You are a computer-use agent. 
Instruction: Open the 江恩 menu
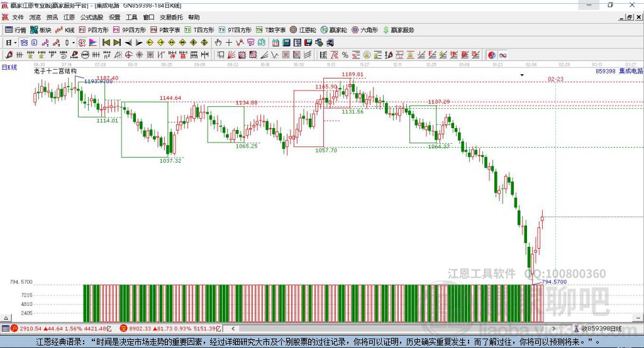click(69, 18)
